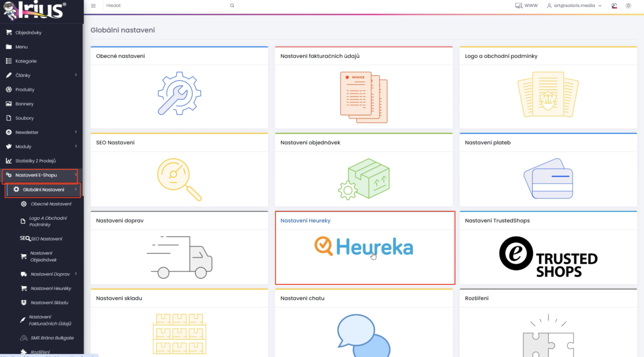The width and height of the screenshot is (644, 357).
Task: Open the art@solaris.media account dropdown
Action: (x=574, y=6)
